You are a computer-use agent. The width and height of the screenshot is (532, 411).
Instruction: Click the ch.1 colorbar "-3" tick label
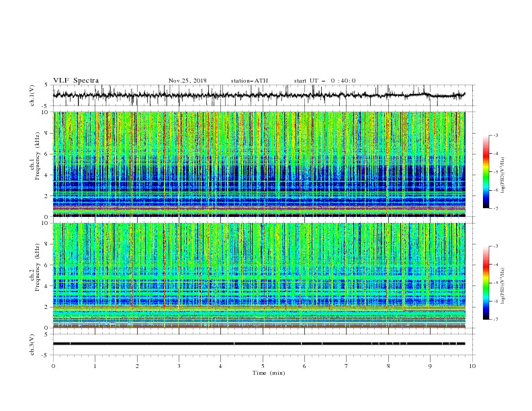[496, 135]
